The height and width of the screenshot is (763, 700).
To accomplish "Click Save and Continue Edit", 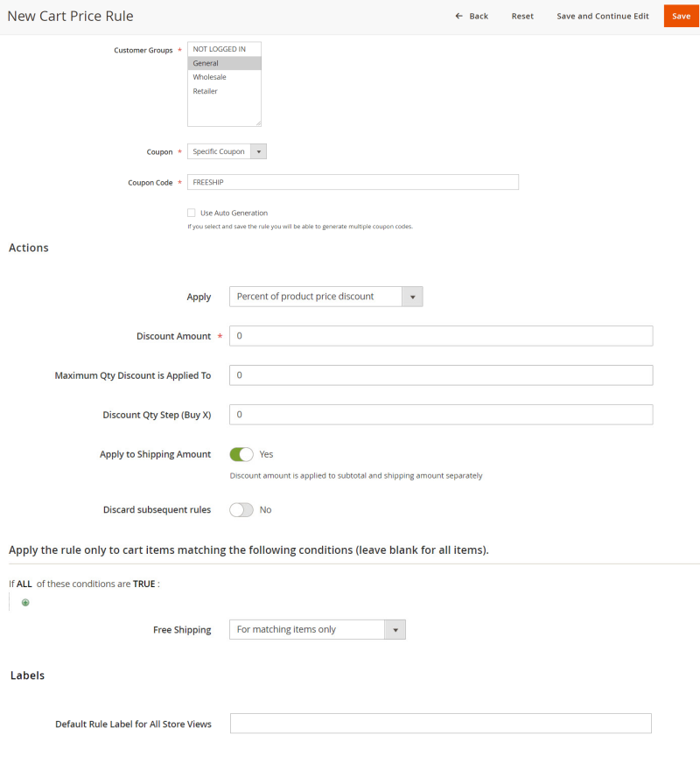I will (x=603, y=17).
